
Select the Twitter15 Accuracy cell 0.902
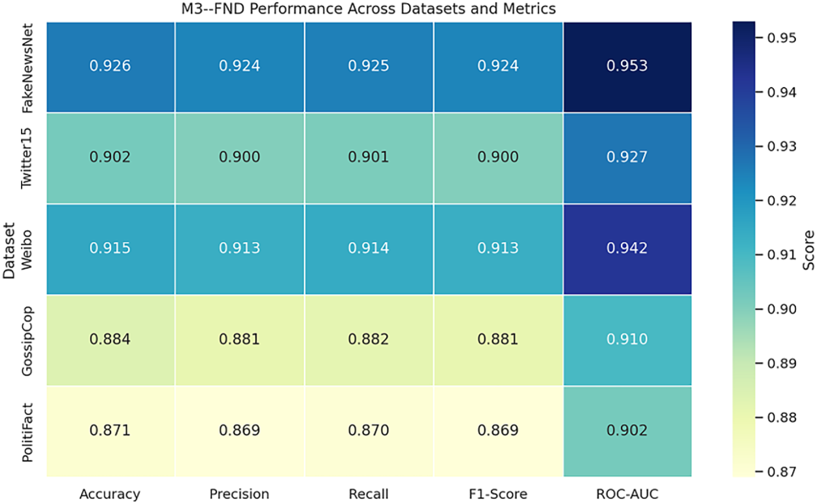110,158
